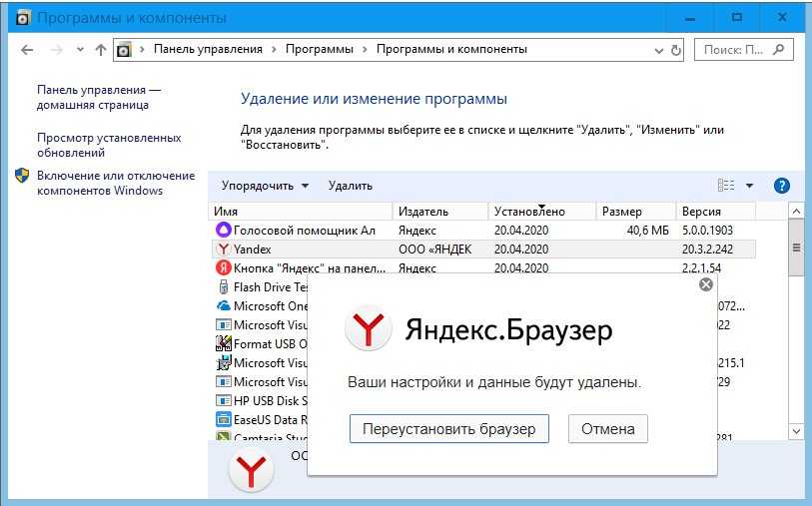Click the program list scrollbar thumb

tap(796, 248)
